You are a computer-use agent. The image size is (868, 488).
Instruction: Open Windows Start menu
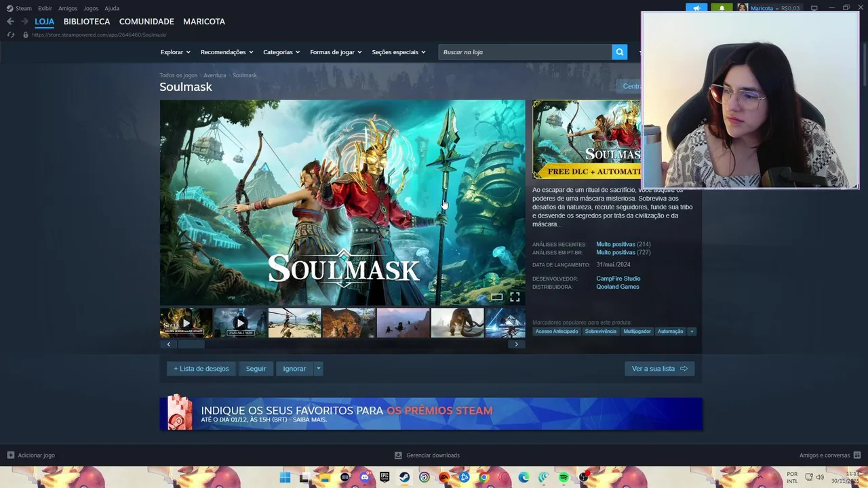tap(285, 478)
